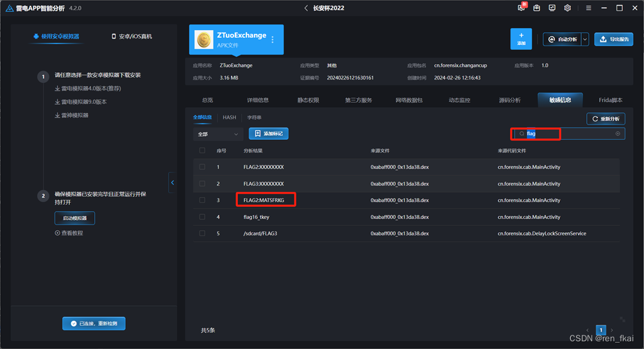Click the search magnifier icon
The width and height of the screenshot is (644, 349).
[521, 134]
